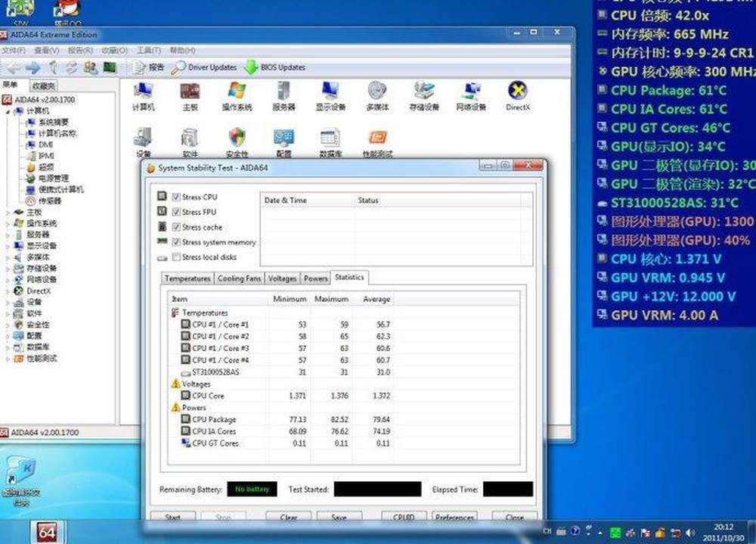Click the CH language indicator in the taskbar
Image resolution: width=756 pixels, height=544 pixels.
547,531
